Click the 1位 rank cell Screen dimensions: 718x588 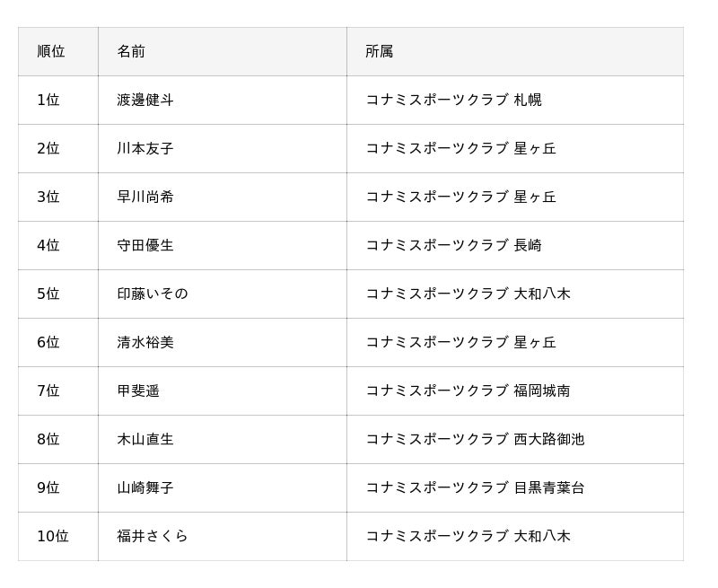48,101
